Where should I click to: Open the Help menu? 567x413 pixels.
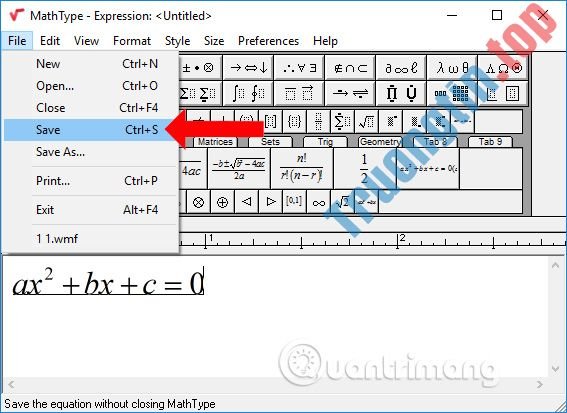[x=325, y=41]
